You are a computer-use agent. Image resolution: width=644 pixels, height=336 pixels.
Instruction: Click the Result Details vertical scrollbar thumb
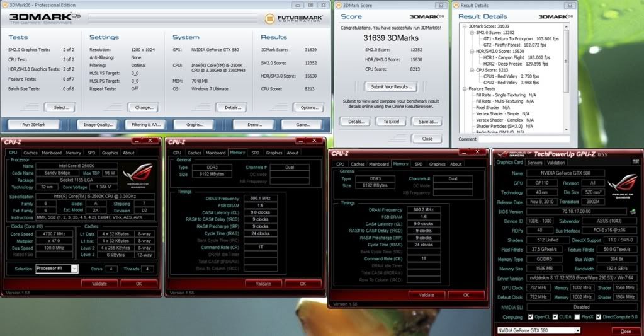pyautogui.click(x=566, y=61)
